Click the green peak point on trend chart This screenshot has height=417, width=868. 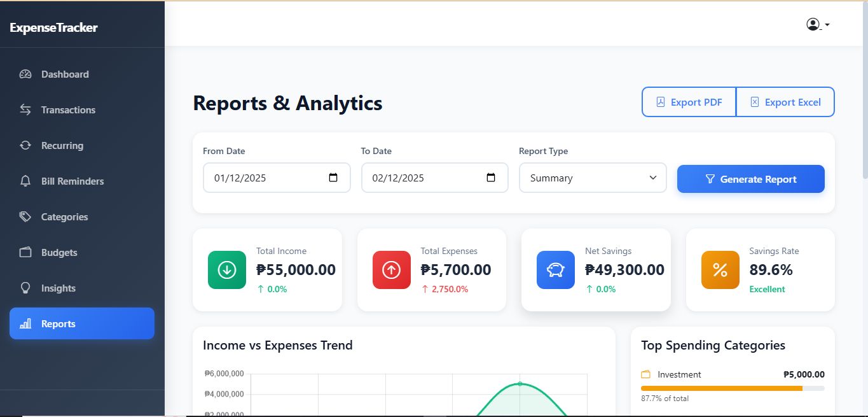click(520, 383)
